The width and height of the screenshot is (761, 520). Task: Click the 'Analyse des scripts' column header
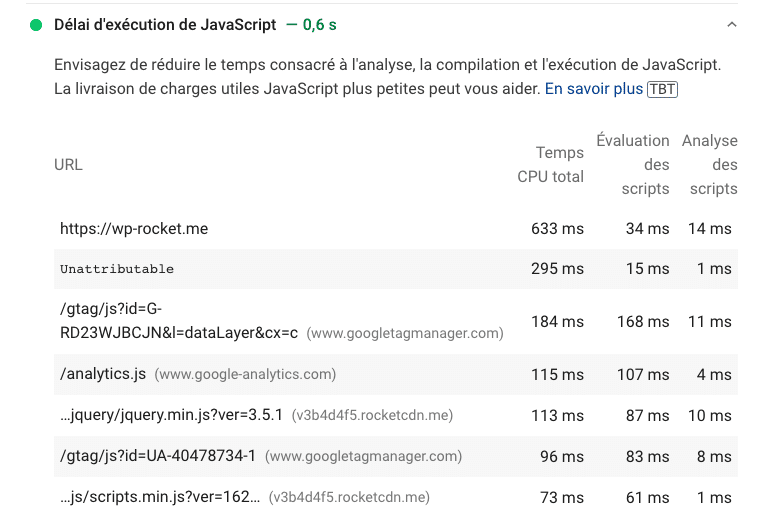pos(710,165)
